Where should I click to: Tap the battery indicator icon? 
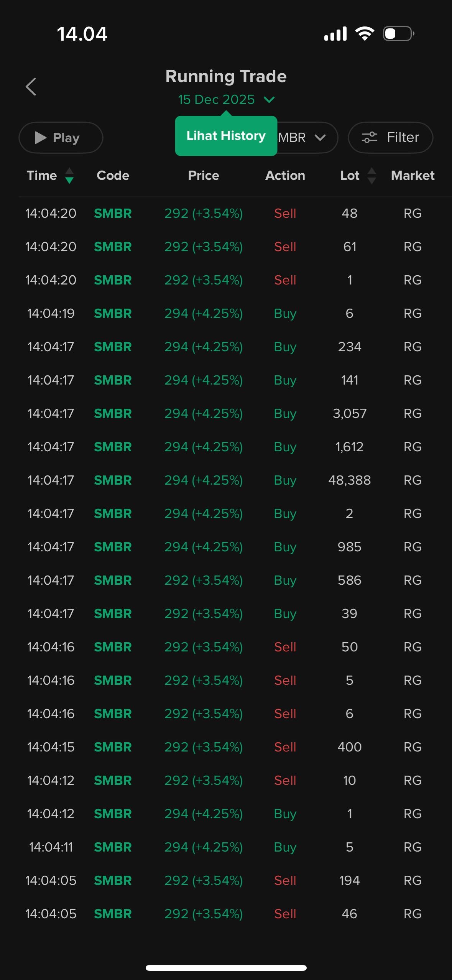click(x=398, y=34)
